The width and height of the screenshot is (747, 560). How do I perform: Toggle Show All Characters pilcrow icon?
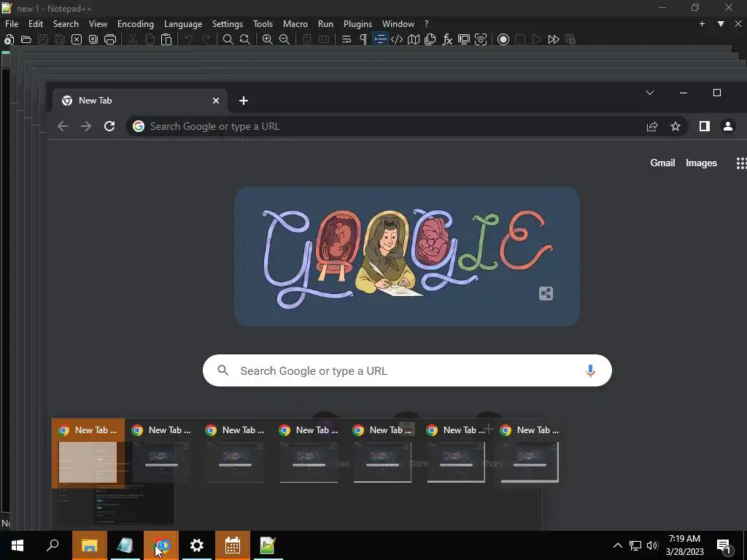[363, 39]
